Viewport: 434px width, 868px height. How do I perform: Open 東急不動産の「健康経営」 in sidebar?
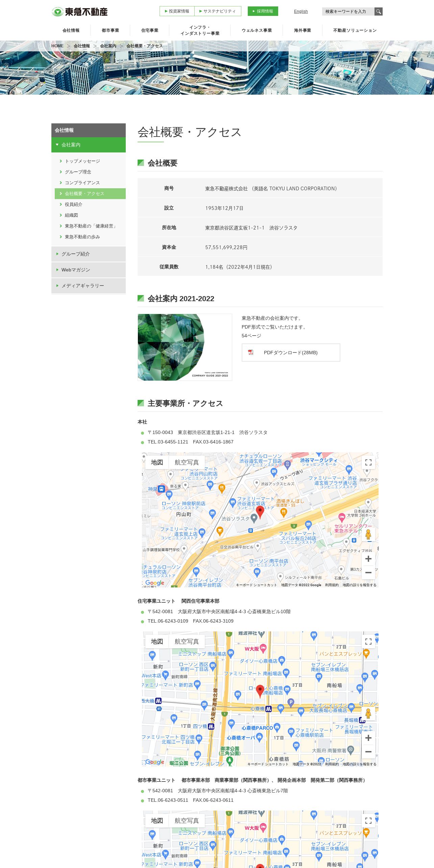pos(91,226)
